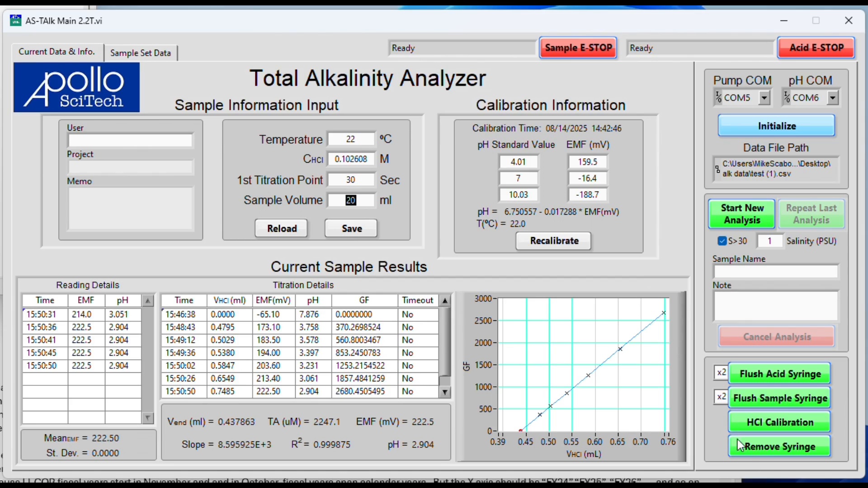Screen dimensions: 868x488
Task: Click VHCl value 0.4795
Action: click(x=222, y=327)
